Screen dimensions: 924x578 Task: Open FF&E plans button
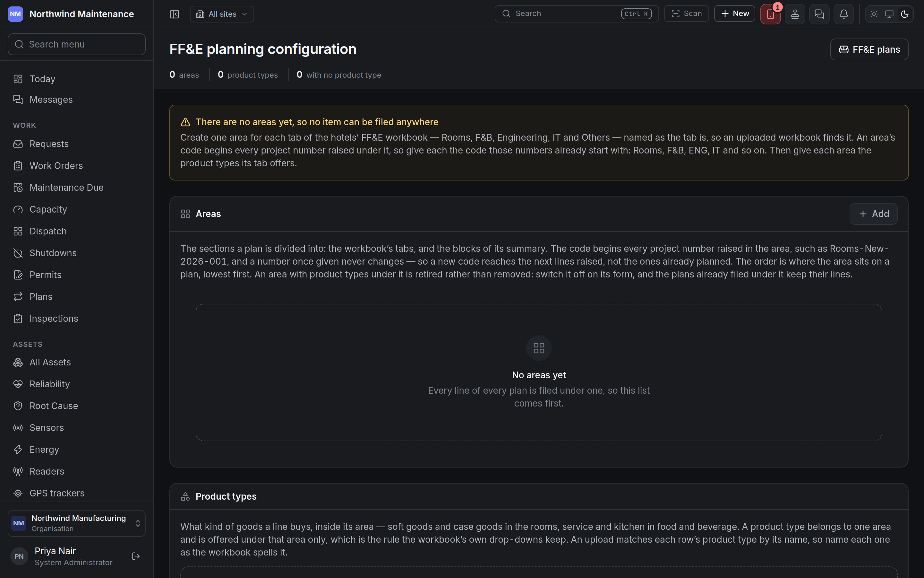tap(869, 49)
